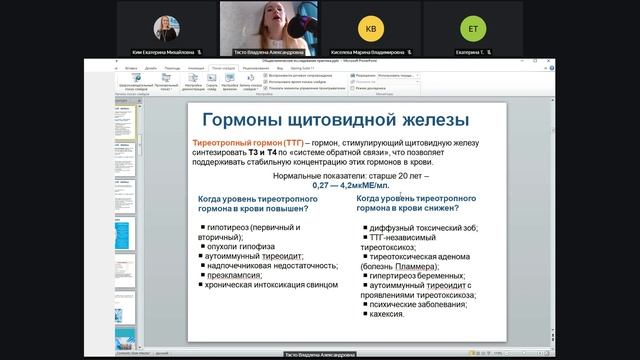640x360 pixels.
Task: Select the first slide thumbnail (highlighted)
Action: point(125,122)
